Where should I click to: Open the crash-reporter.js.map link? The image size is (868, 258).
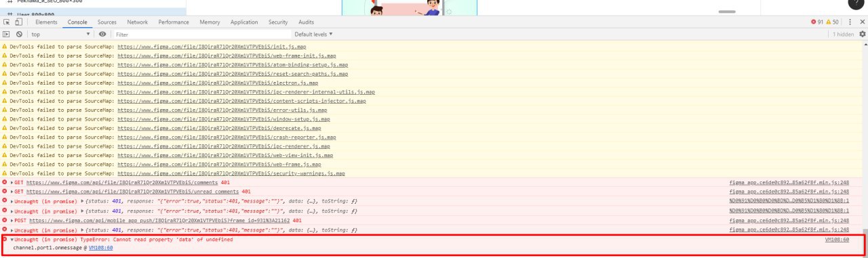(226, 137)
